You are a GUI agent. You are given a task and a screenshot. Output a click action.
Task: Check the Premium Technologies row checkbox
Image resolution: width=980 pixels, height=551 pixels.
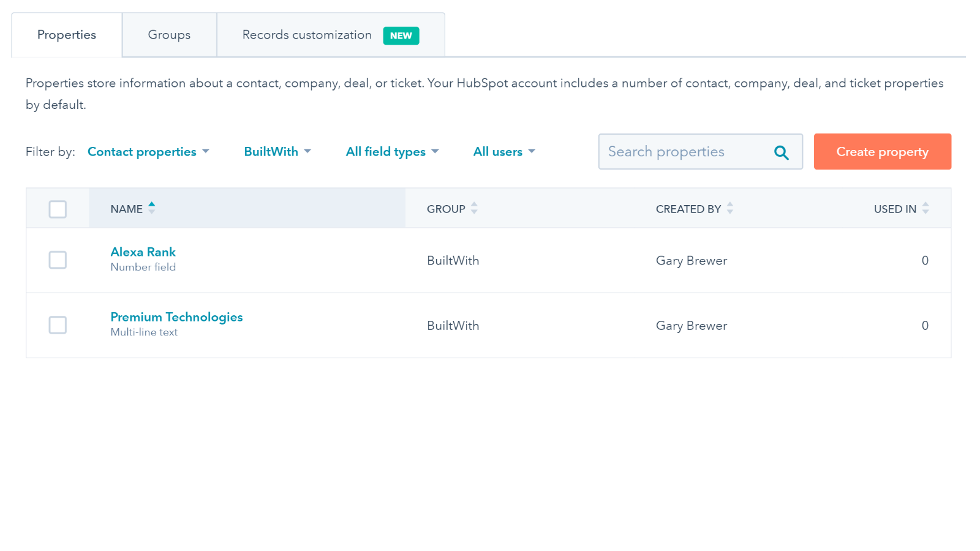coord(58,325)
